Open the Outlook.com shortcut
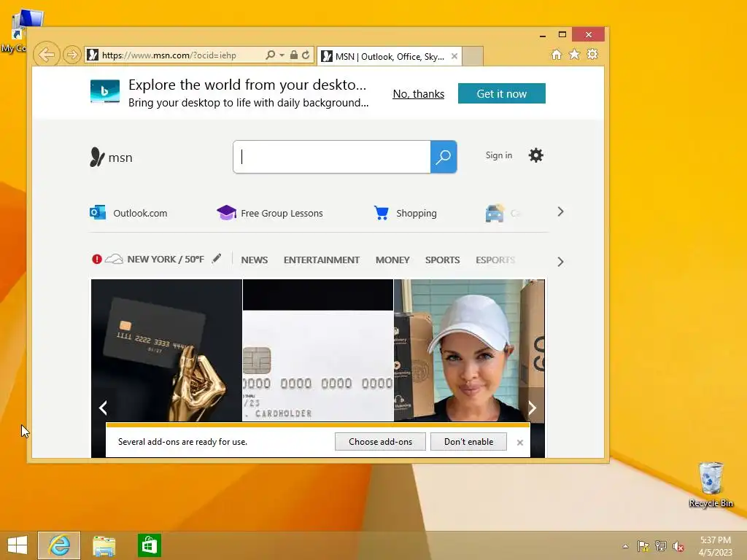The image size is (747, 560). point(128,212)
